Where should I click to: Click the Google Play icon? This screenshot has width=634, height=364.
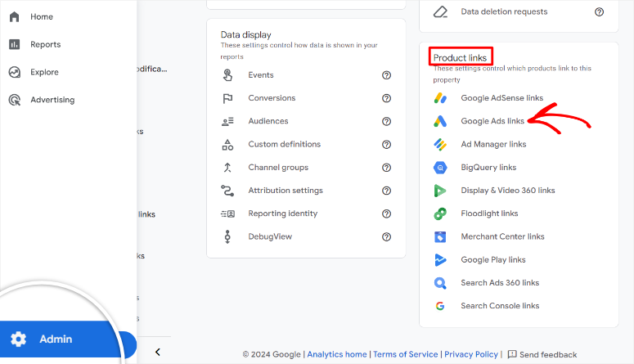(440, 259)
